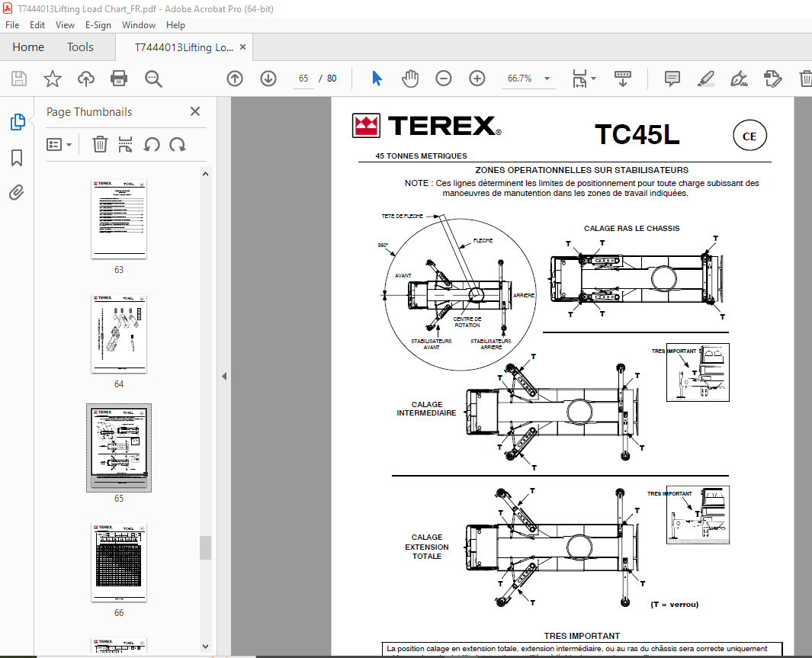Switch to the Home tab

[28, 47]
